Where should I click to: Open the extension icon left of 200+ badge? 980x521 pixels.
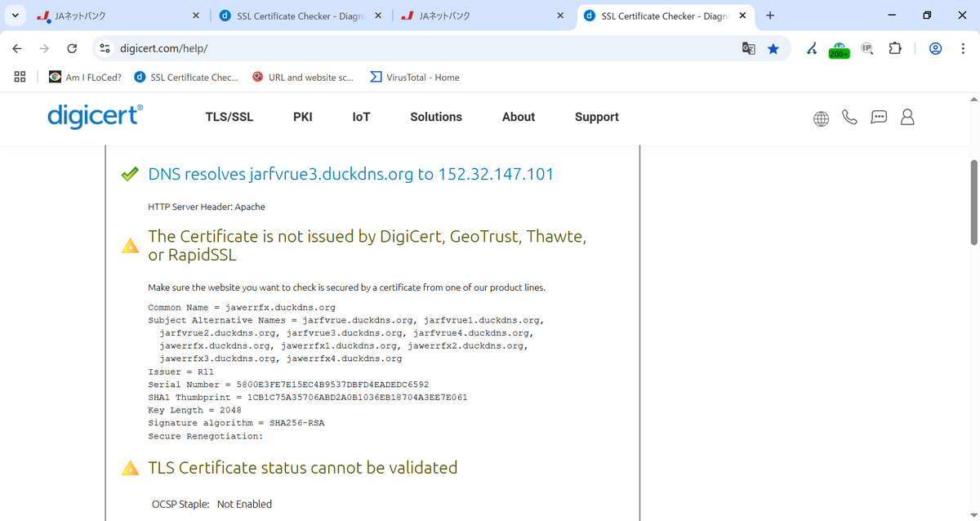(812, 49)
